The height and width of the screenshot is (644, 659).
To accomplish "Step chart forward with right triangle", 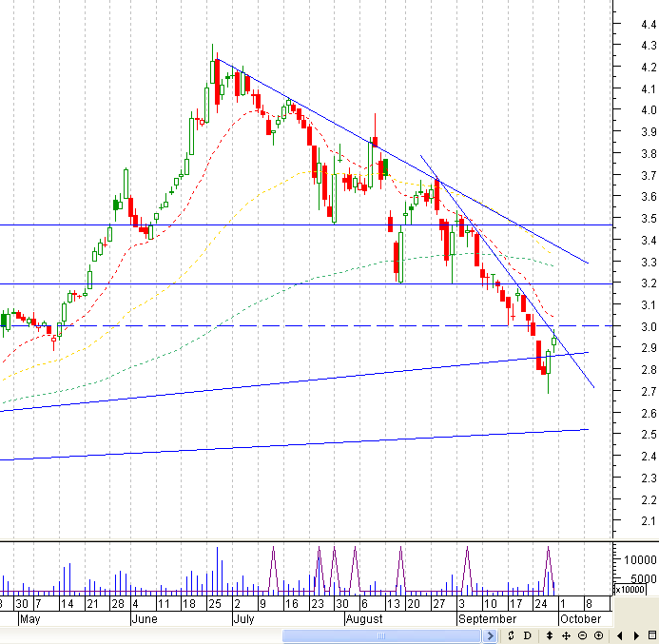I will click(x=636, y=635).
